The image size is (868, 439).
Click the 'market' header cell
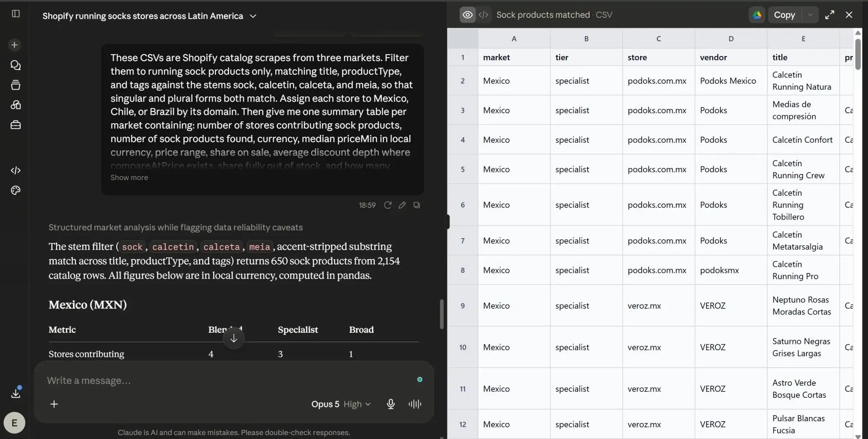514,57
